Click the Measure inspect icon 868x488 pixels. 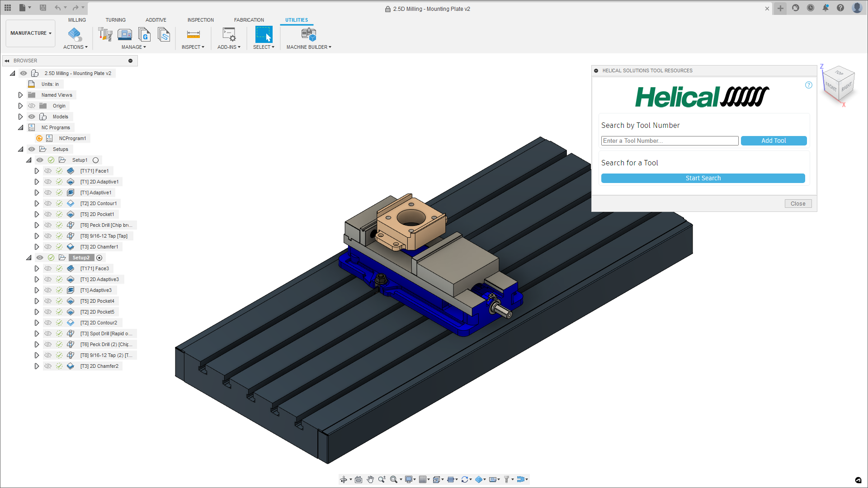click(x=193, y=34)
